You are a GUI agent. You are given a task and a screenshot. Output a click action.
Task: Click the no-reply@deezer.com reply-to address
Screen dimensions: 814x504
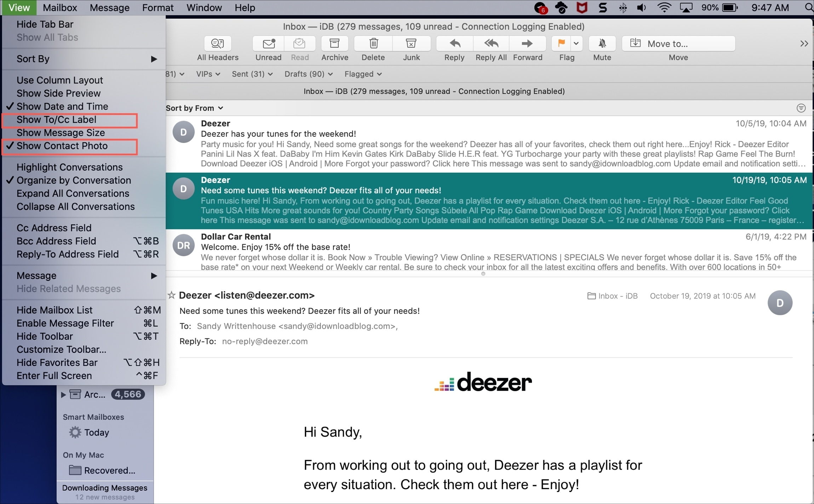coord(265,341)
